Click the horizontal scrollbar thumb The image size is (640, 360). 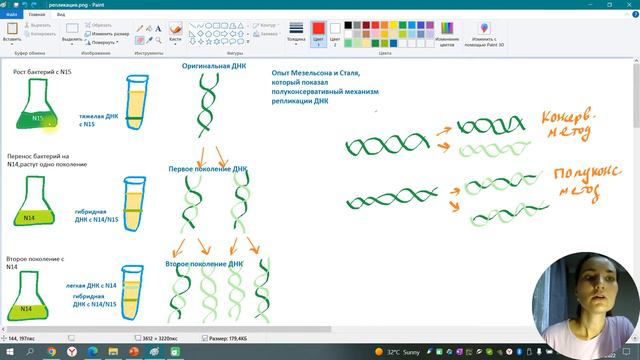169,329
